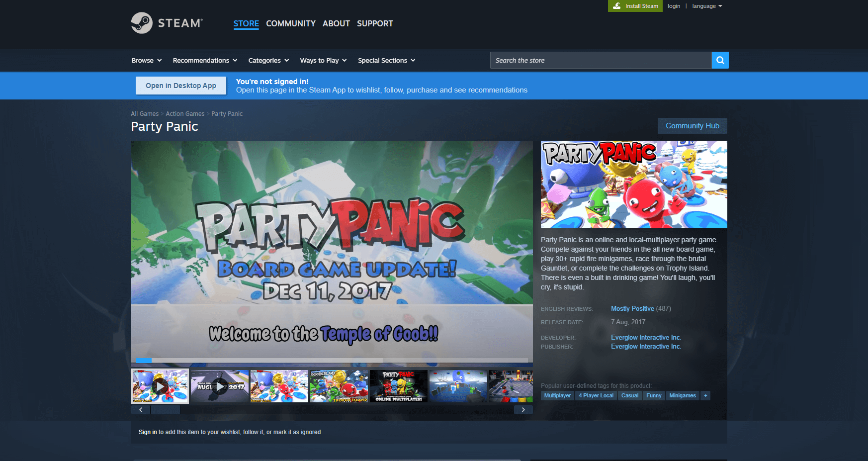The width and height of the screenshot is (868, 461).
Task: Open the login link
Action: pos(674,6)
